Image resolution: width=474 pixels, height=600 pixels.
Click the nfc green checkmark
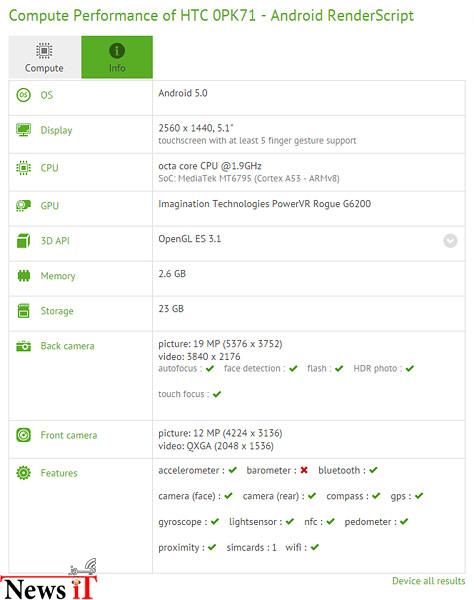click(331, 522)
